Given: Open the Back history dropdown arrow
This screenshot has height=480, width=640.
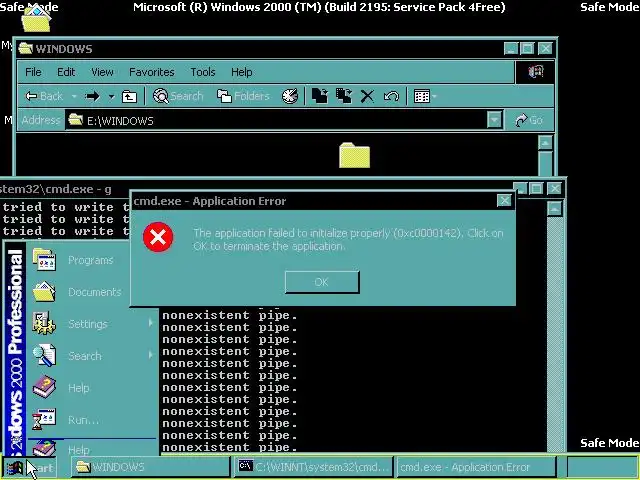Looking at the screenshot, I should click(x=74, y=97).
